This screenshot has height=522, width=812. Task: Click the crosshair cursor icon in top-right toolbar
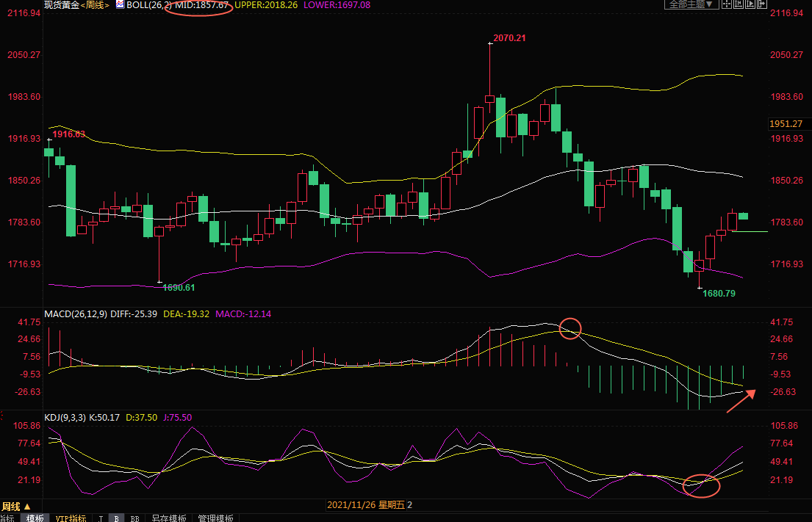pyautogui.click(x=727, y=4)
